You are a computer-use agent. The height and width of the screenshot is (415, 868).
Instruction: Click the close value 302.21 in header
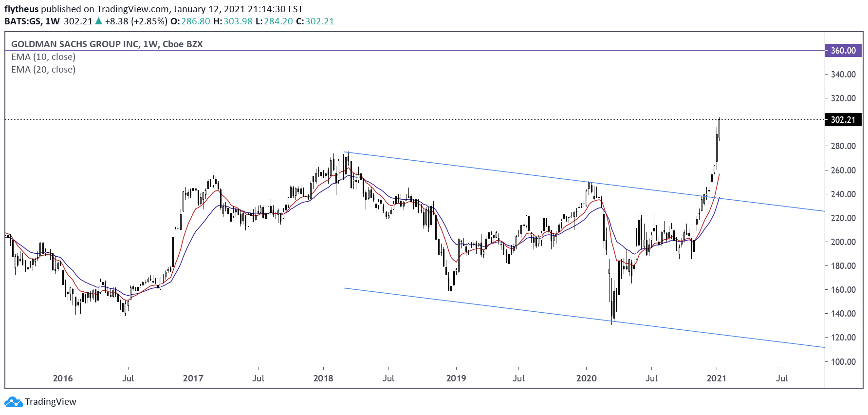pyautogui.click(x=320, y=21)
